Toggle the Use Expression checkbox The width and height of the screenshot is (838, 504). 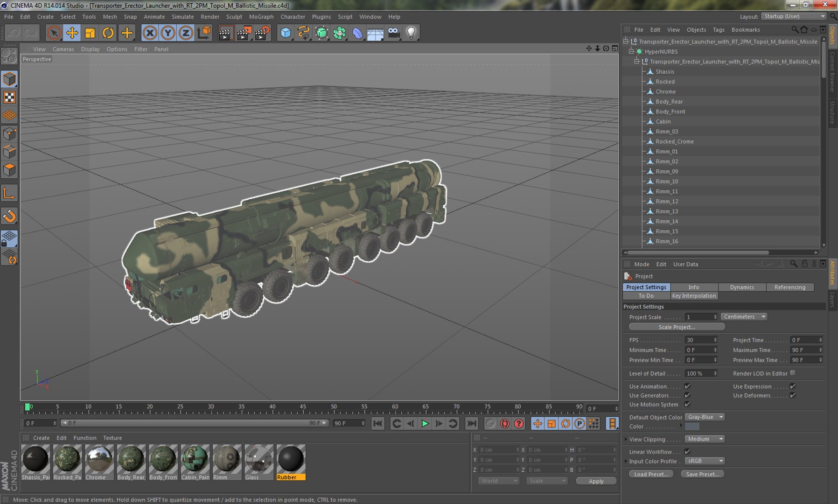(792, 386)
